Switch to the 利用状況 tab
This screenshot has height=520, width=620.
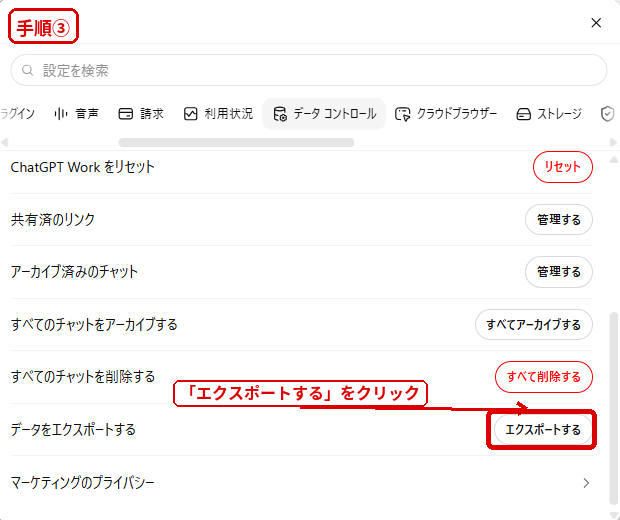(218, 114)
